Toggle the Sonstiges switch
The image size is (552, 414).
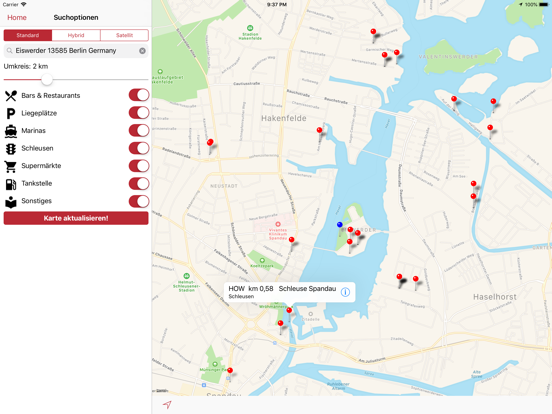pyautogui.click(x=139, y=201)
